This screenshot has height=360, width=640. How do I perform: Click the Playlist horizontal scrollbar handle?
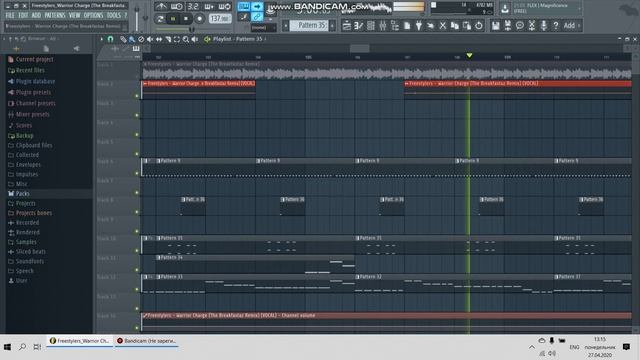point(360,48)
